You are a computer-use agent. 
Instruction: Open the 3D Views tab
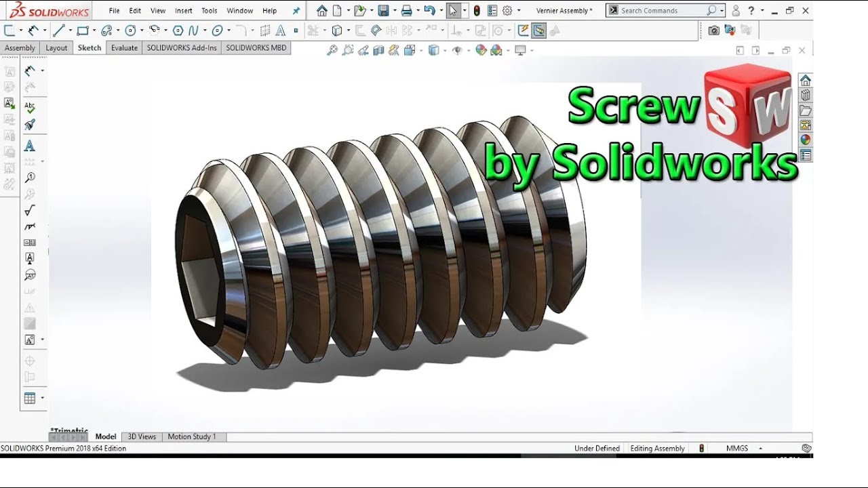[142, 436]
